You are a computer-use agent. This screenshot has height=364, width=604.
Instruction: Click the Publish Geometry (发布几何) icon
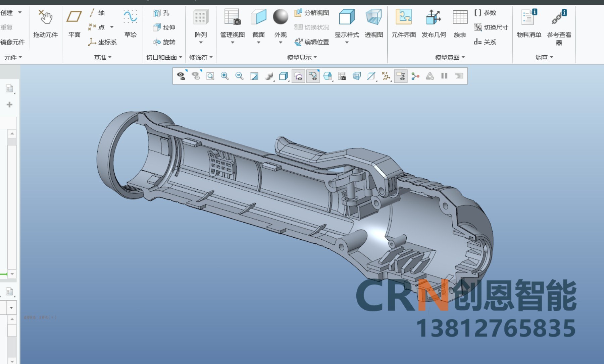coord(434,23)
